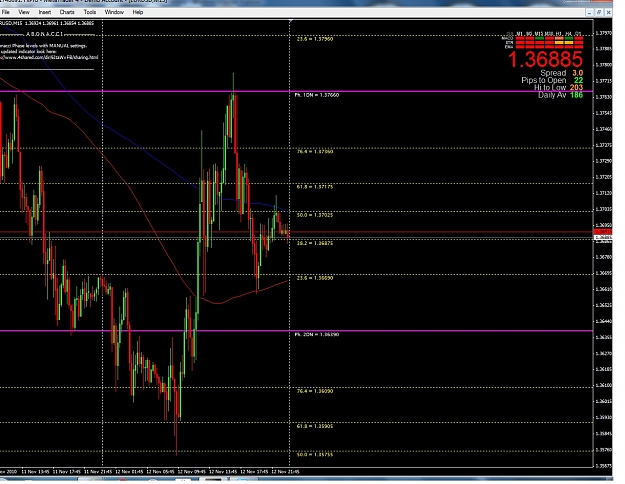The image size is (625, 484).
Task: Click the 11 Nov 13:45 time label
Action: point(35,472)
